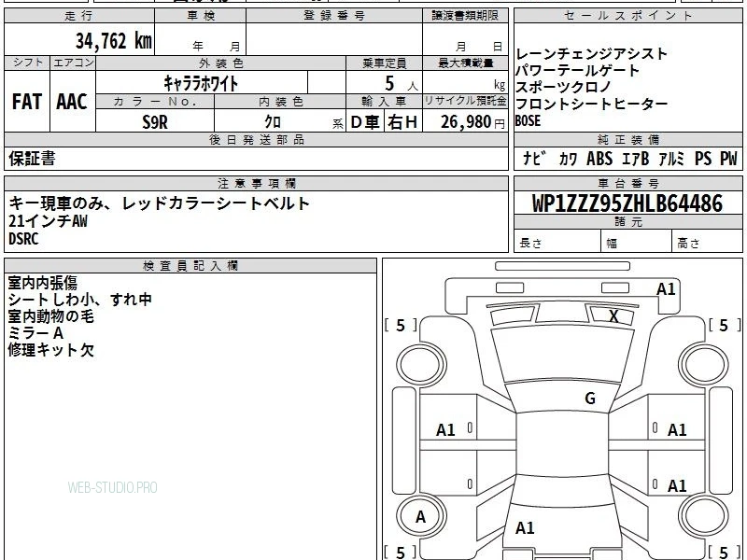Click the 高さ dimension cell
This screenshot has height=560, width=747.
click(x=708, y=243)
